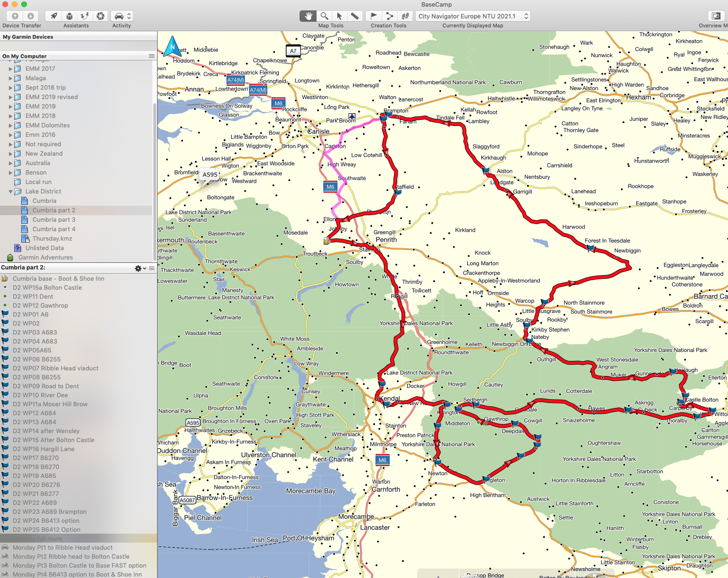This screenshot has height=578, width=728.
Task: Toggle the Overview Map button
Action: click(716, 16)
